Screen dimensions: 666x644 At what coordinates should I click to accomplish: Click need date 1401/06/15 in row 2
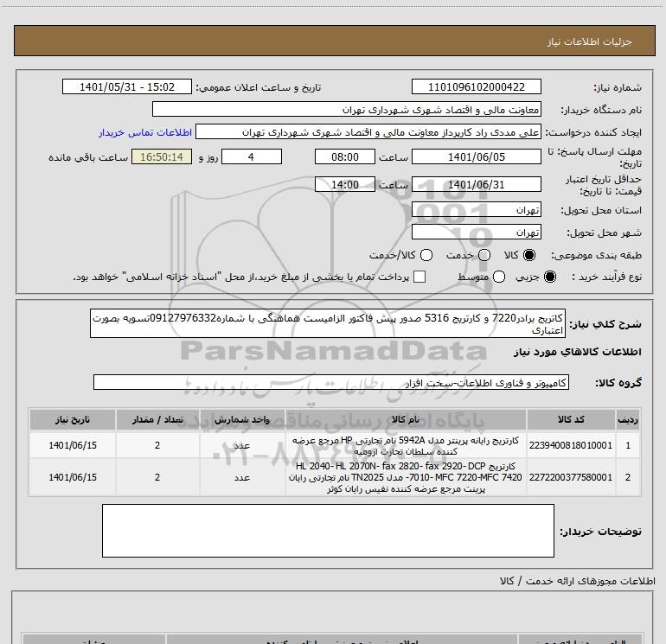(73, 477)
